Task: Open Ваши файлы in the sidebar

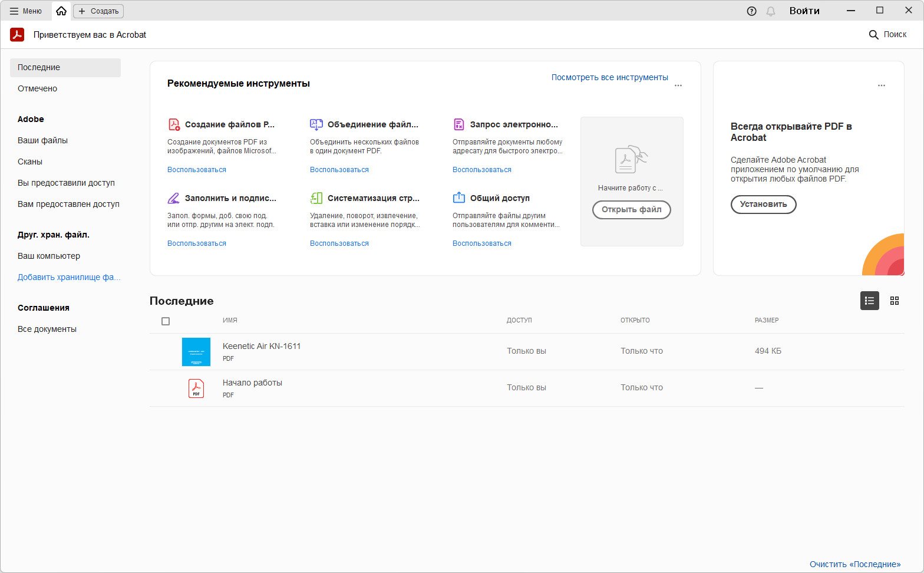Action: pos(42,140)
